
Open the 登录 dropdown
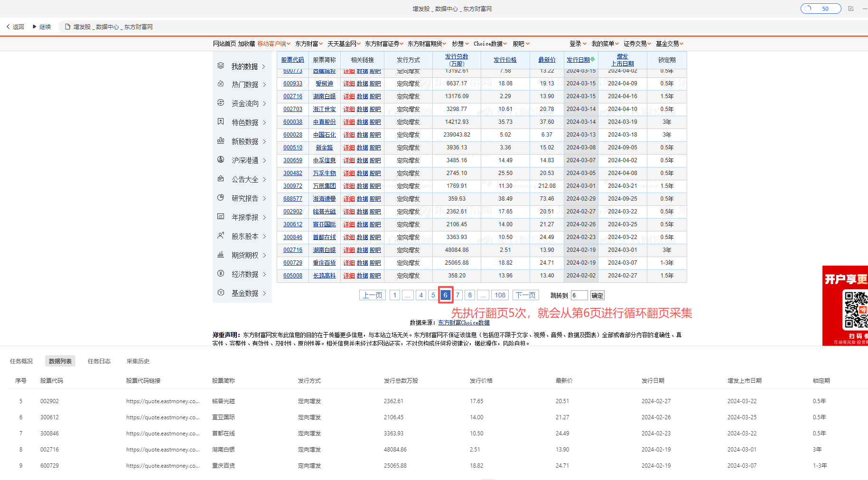coord(578,44)
